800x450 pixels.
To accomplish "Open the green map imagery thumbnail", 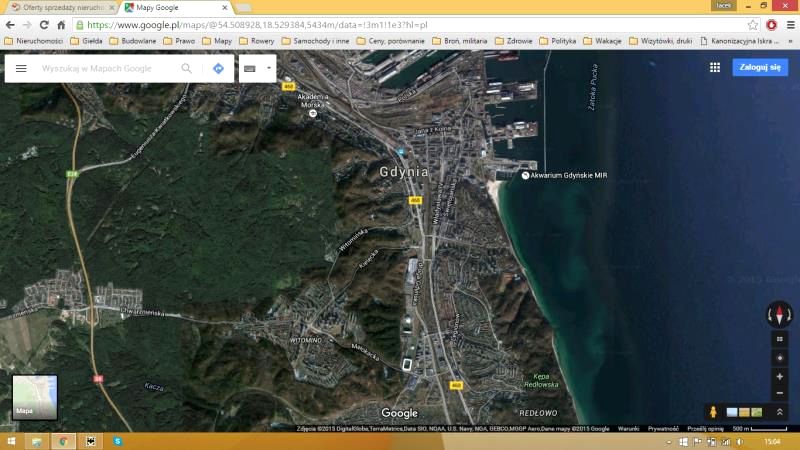I will 757,412.
